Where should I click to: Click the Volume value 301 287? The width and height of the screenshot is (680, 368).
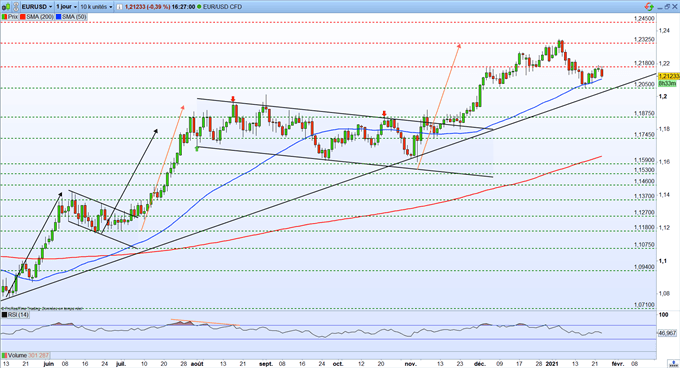(39, 355)
